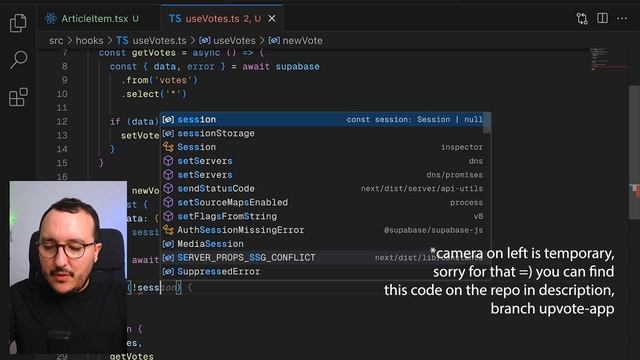
Task: Click the TS icon on useVotes.ts tab
Action: click(175, 19)
